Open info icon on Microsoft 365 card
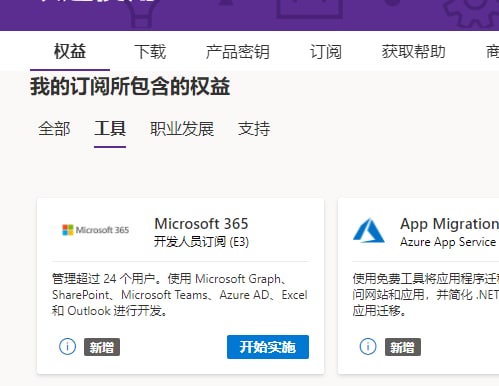The image size is (499, 386). 67,347
